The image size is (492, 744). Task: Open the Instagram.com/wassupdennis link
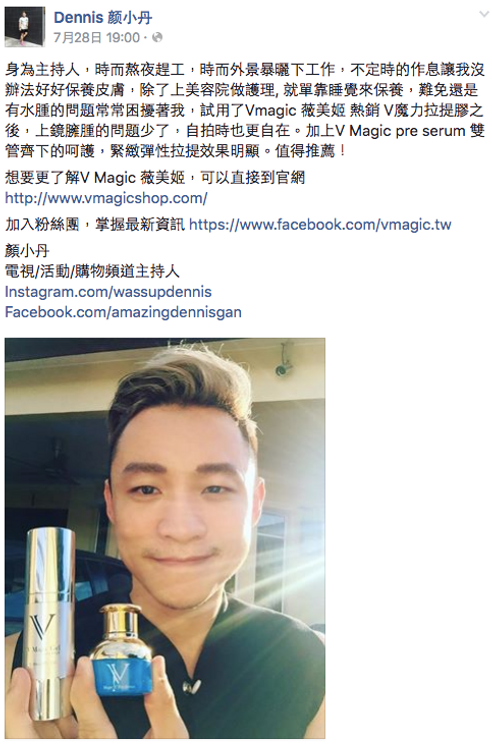tap(108, 291)
